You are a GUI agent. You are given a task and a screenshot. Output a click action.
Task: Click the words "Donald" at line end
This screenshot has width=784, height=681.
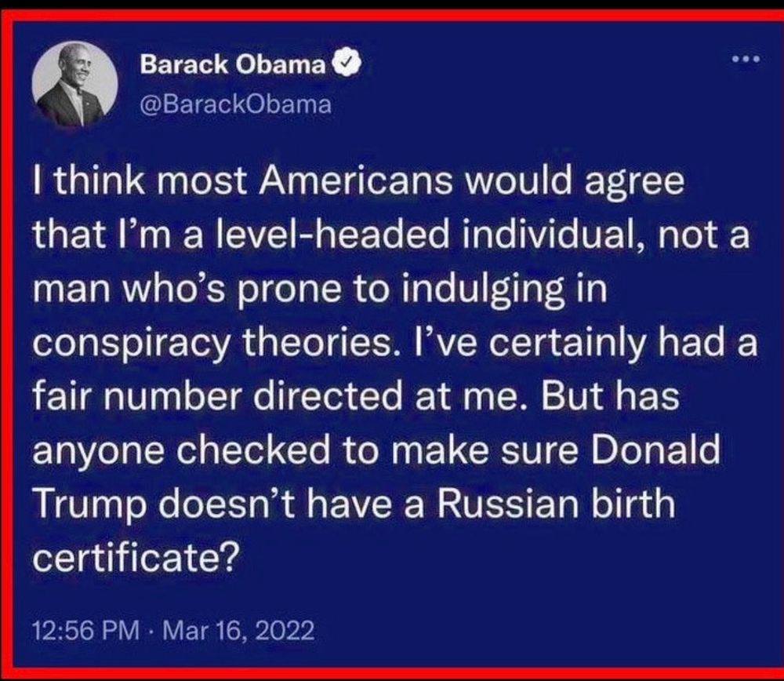655,450
